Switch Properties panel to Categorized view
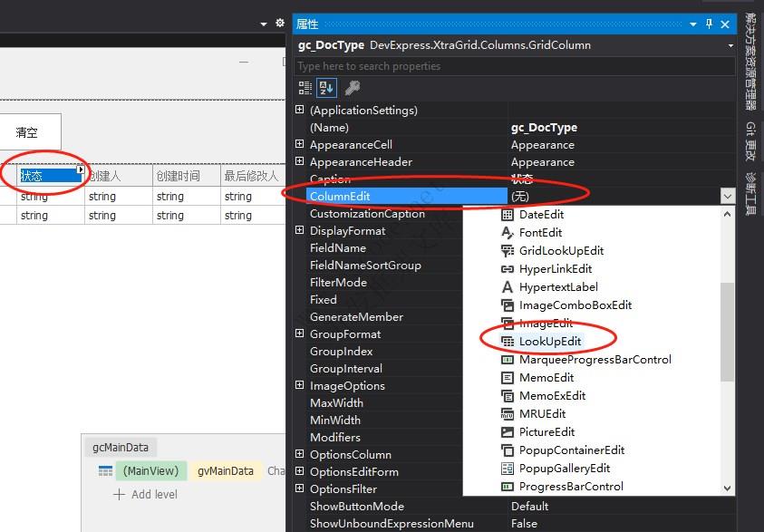 305,87
